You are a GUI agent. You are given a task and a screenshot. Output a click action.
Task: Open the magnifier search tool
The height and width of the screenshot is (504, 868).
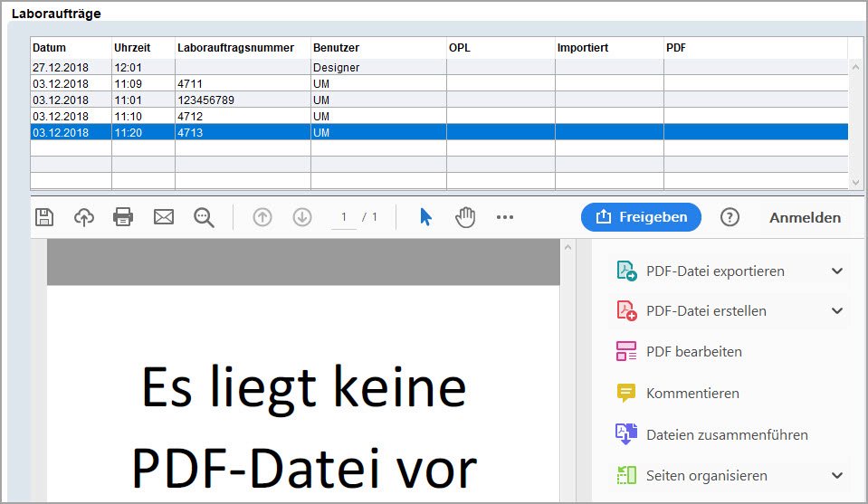[x=204, y=217]
